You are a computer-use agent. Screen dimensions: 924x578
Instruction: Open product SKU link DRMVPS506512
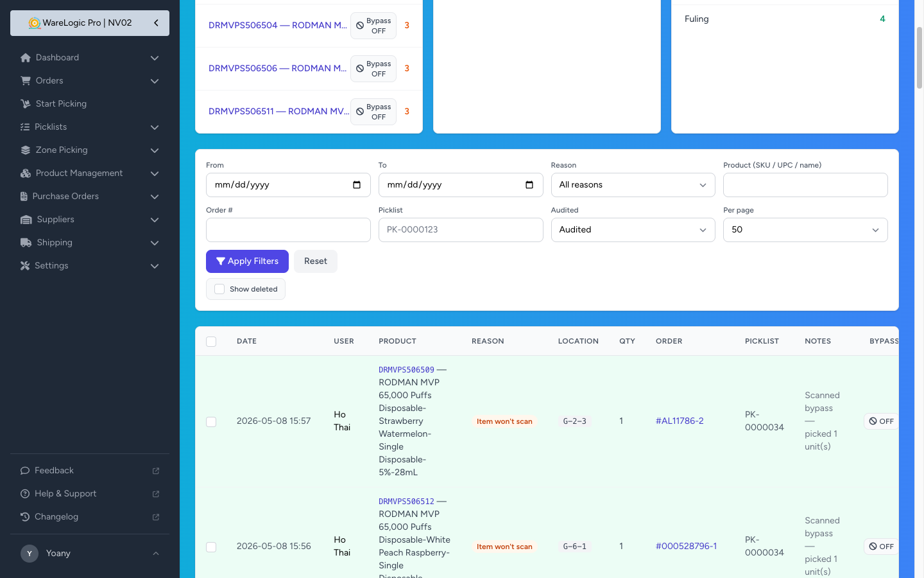(406, 502)
